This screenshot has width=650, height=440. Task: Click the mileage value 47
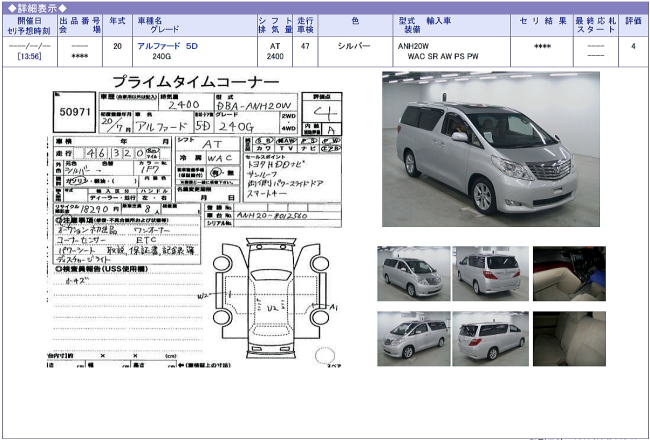coord(305,46)
